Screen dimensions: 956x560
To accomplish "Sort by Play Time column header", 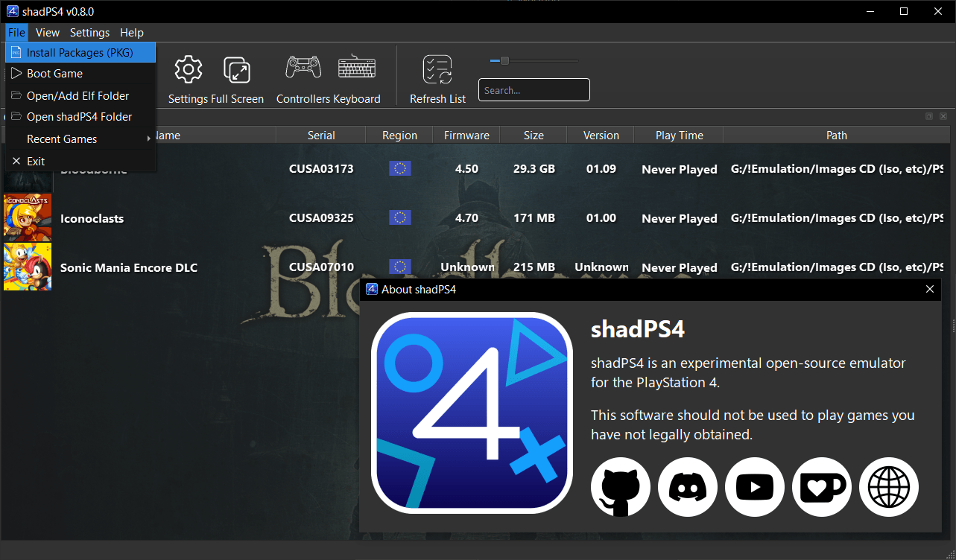I will tap(679, 135).
